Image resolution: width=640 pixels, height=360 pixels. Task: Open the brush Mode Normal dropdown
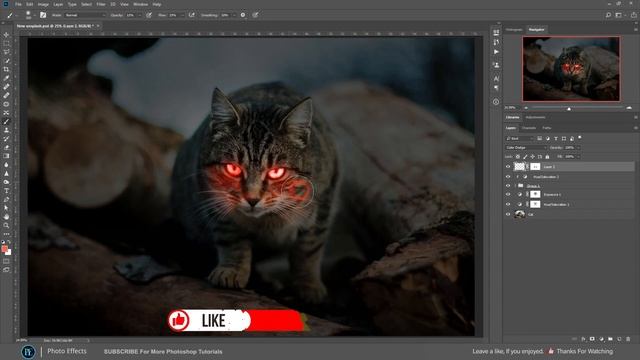coord(84,15)
